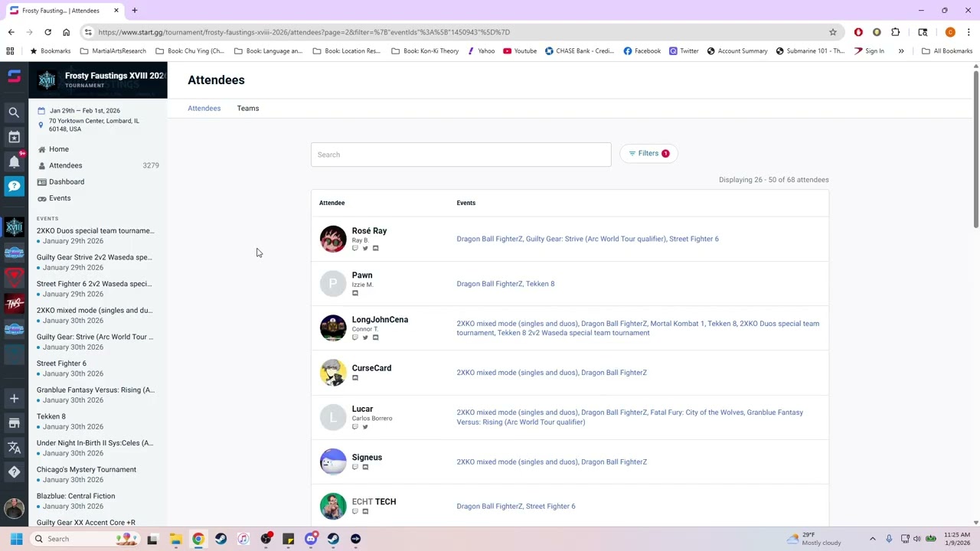Viewport: 980px width, 551px height.
Task: Go back to the previous page
Action: tap(11, 32)
